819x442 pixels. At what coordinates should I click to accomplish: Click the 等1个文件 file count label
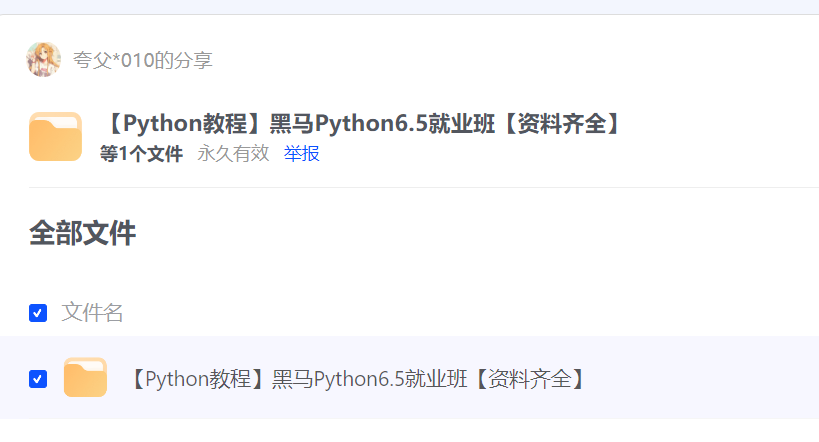(x=142, y=154)
